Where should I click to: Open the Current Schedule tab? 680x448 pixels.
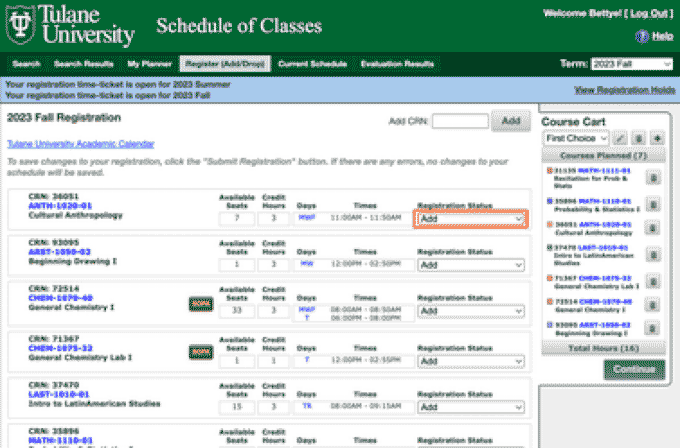pos(312,64)
